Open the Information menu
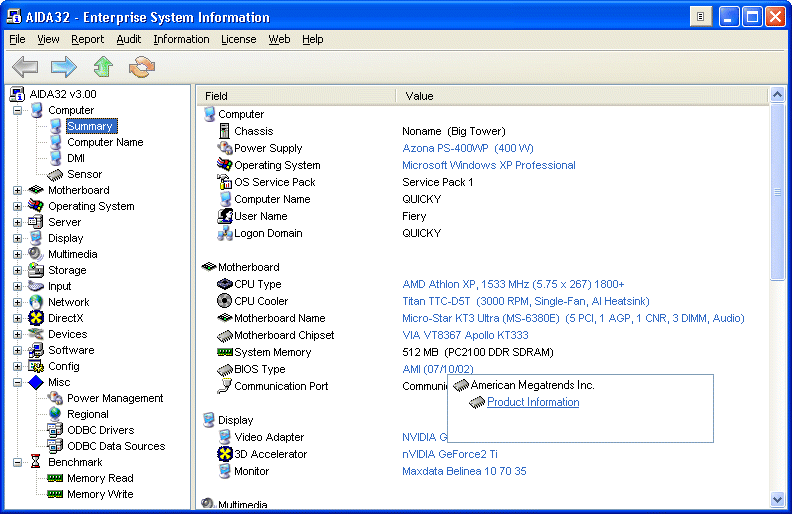792x514 pixels. 181,39
